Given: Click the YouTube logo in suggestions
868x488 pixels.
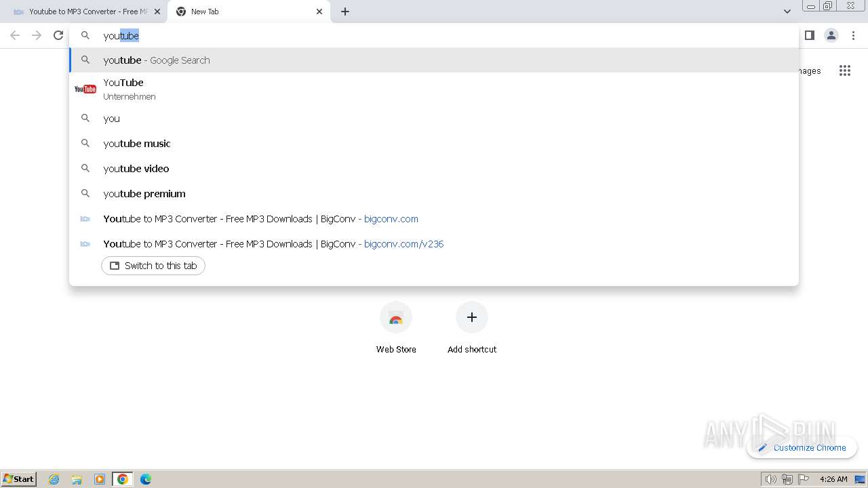Looking at the screenshot, I should pos(85,89).
